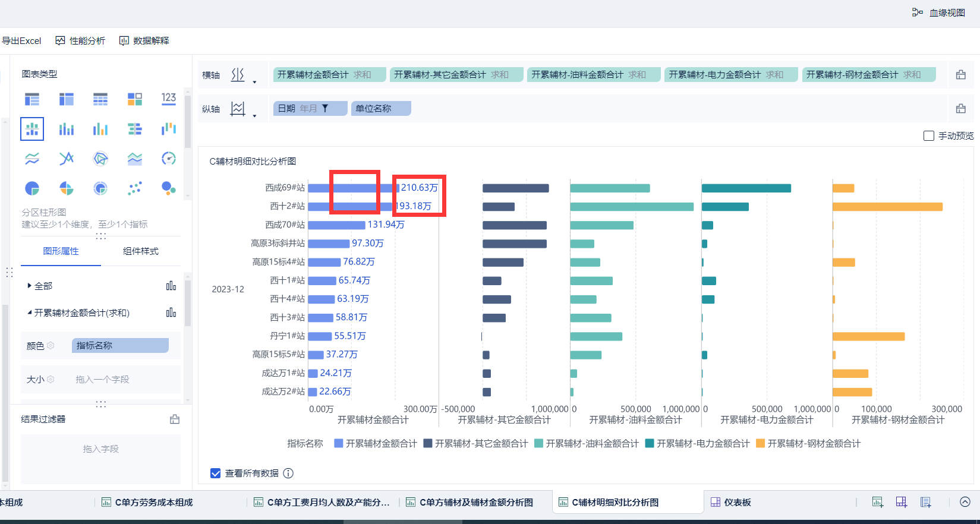
Task: Toggle the 开累辅材金额合计 legend swatch
Action: 339,443
